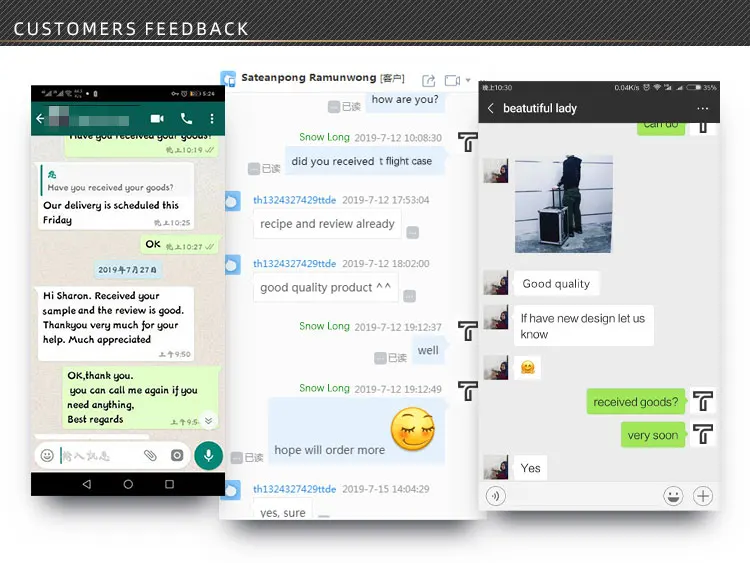Tap WeChat back chevron beside beatutiful lady
The height and width of the screenshot is (563, 750).
click(x=490, y=108)
